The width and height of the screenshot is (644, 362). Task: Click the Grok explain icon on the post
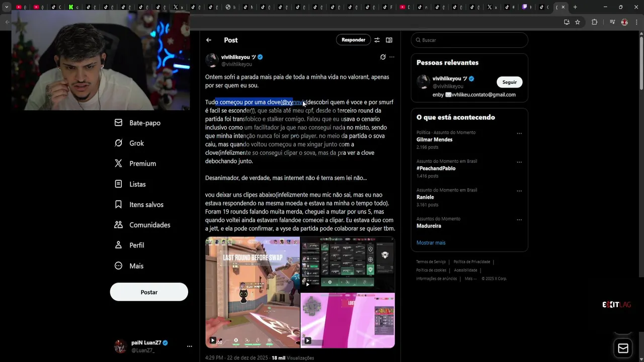tap(383, 57)
